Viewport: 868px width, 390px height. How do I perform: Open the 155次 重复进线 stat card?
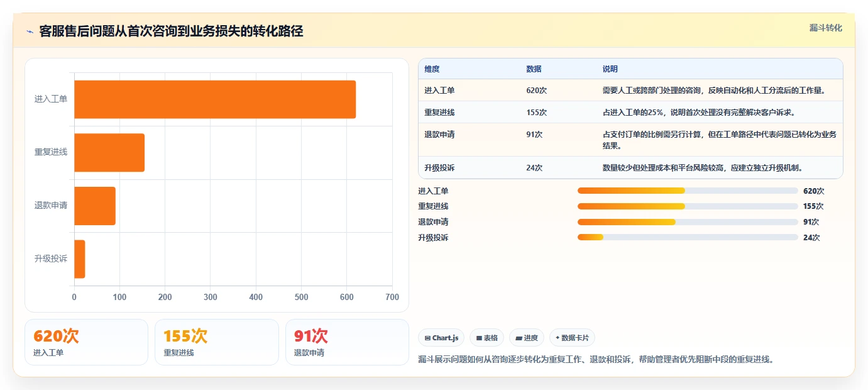(x=217, y=342)
